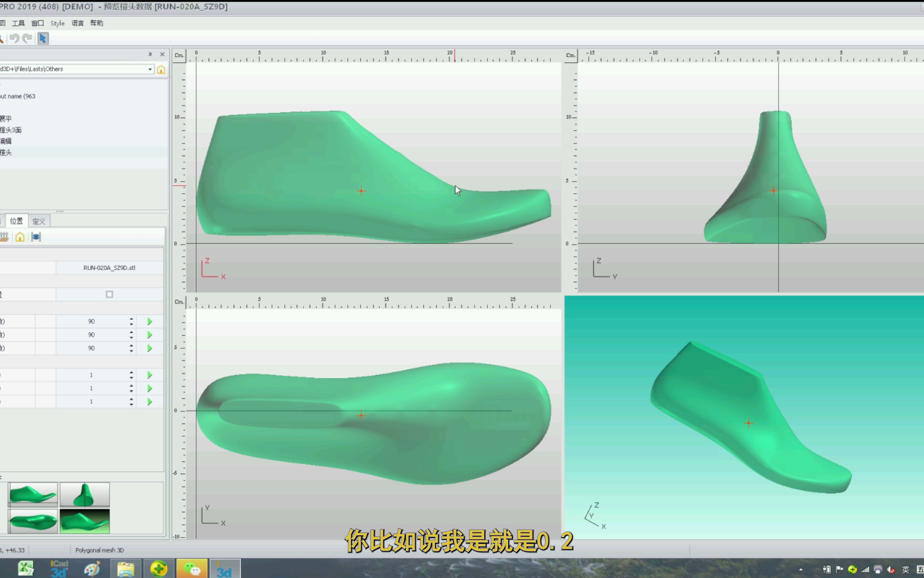
Task: Apply the first scale value 1 green arrow
Action: click(150, 375)
